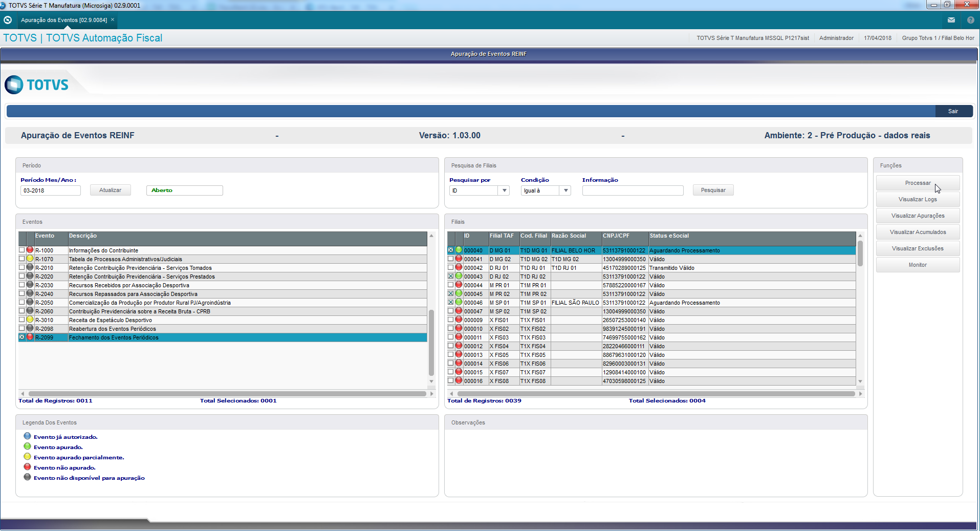The height and width of the screenshot is (531, 980).
Task: Click yellow legend icon 'apurado parcialmente'
Action: click(28, 457)
